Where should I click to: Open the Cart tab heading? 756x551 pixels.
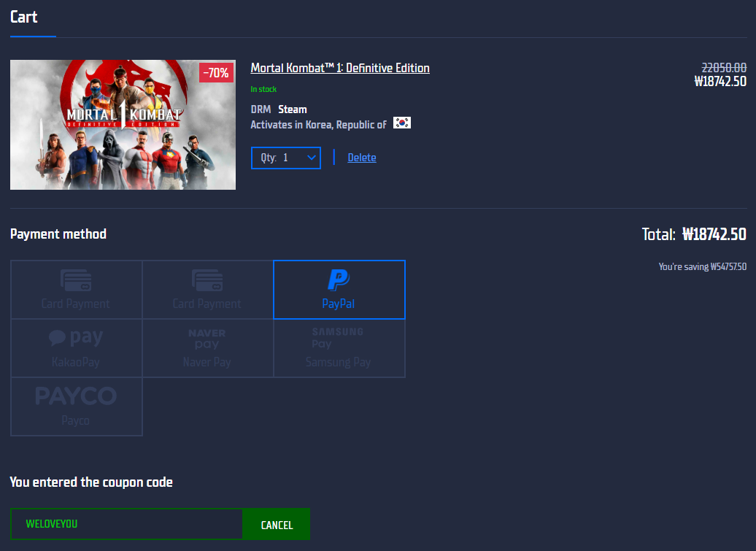click(24, 17)
